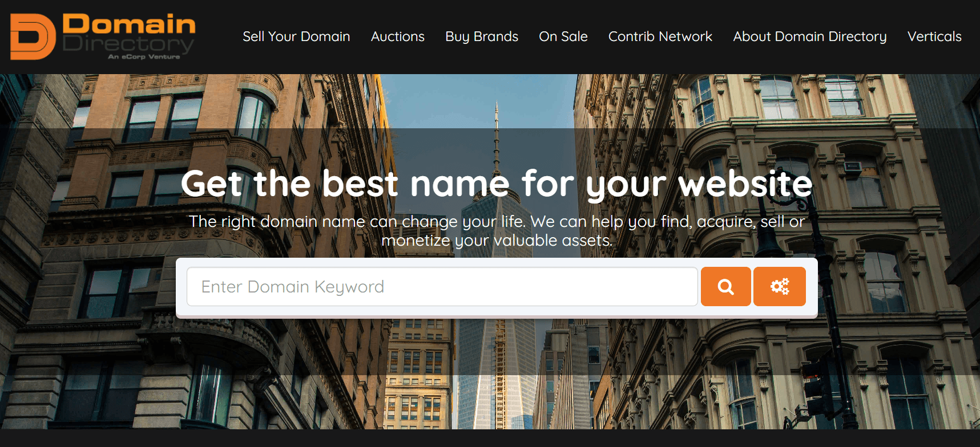Open advanced search with the gears icon

(x=779, y=286)
